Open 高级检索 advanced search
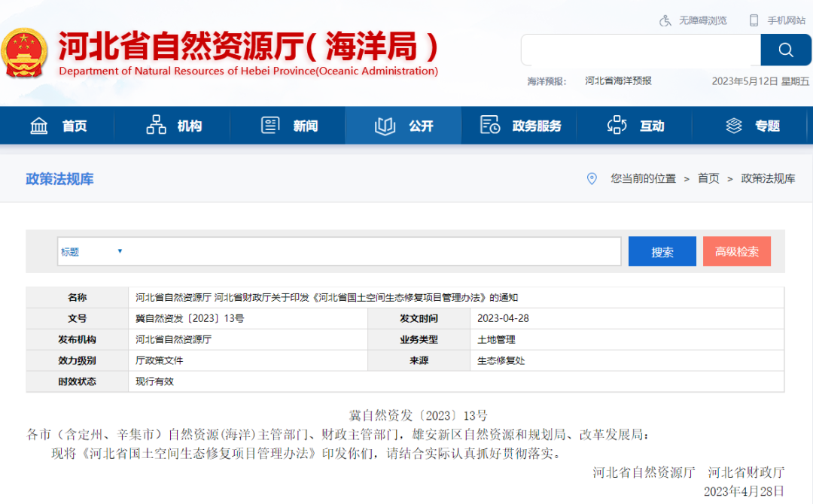 point(736,251)
